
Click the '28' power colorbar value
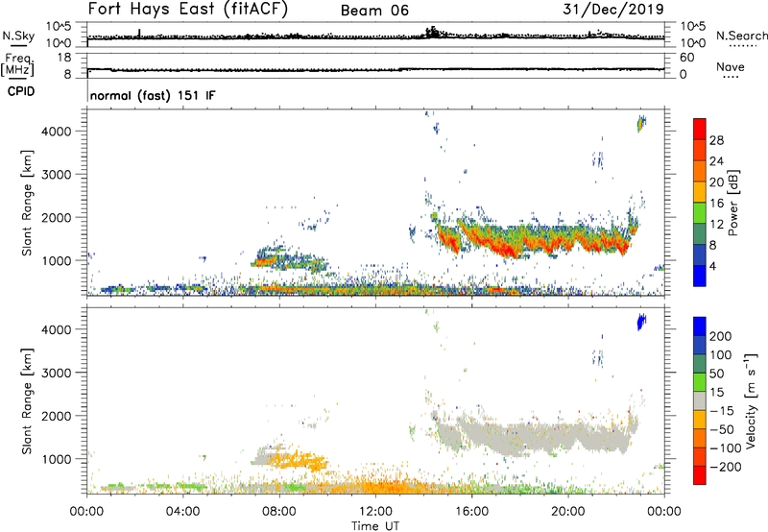pyautogui.click(x=716, y=140)
